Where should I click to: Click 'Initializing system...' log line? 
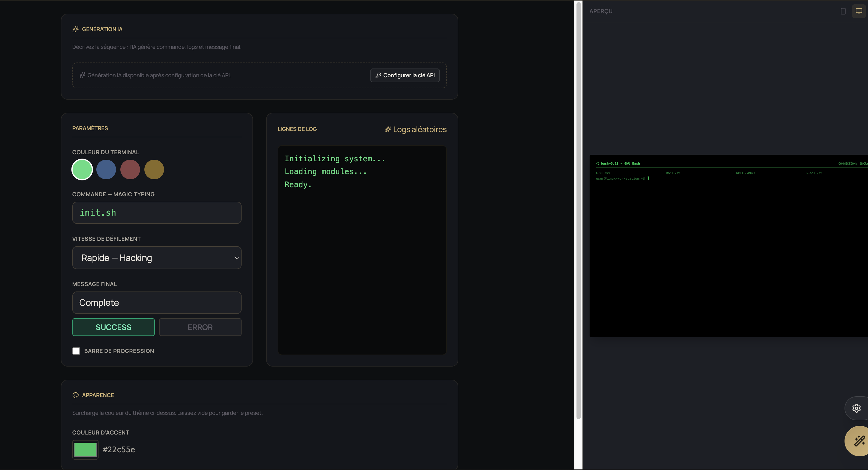335,159
